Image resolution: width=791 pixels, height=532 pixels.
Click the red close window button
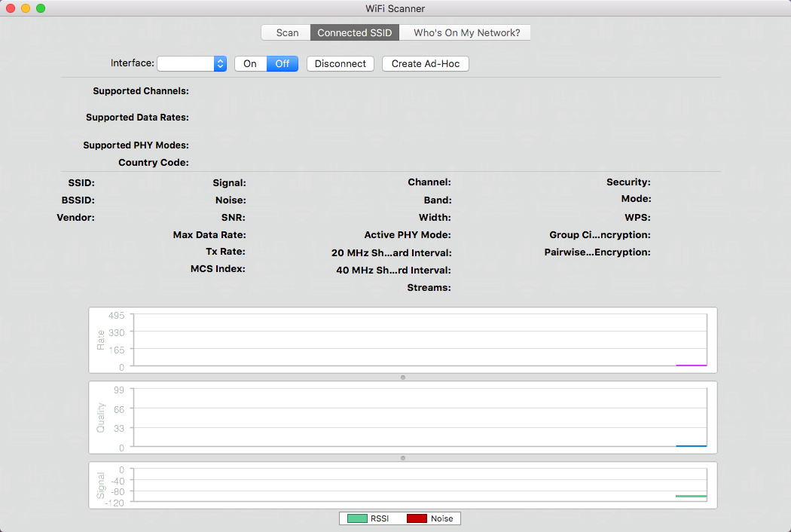(11, 8)
